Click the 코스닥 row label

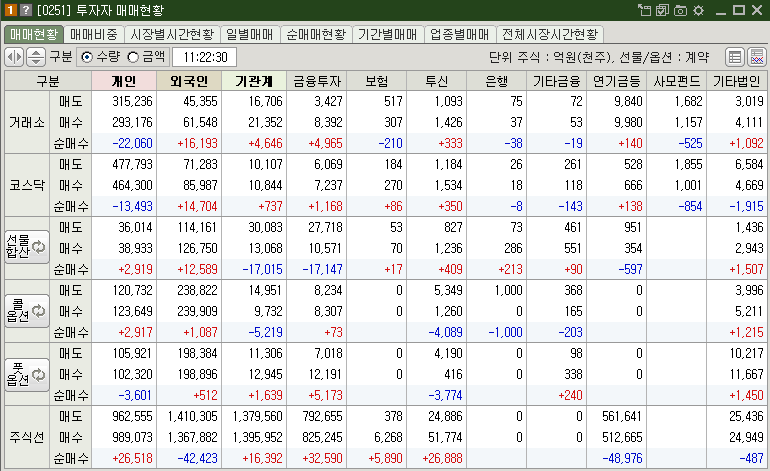point(27,185)
